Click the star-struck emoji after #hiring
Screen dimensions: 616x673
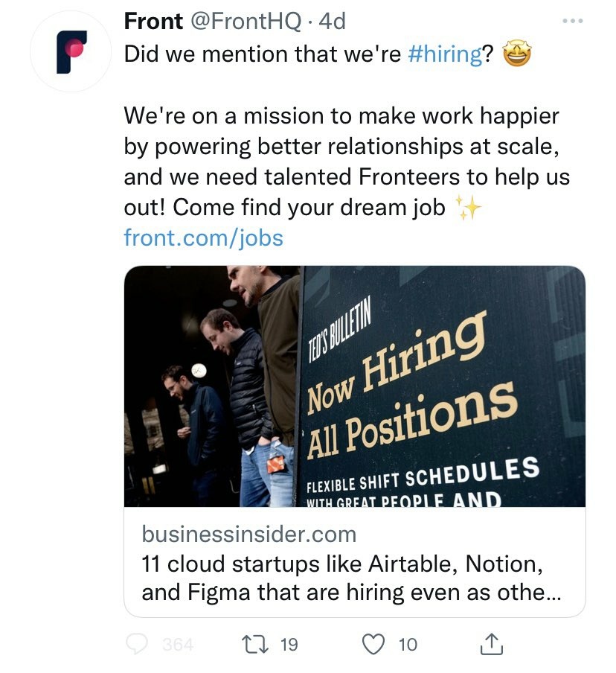519,55
